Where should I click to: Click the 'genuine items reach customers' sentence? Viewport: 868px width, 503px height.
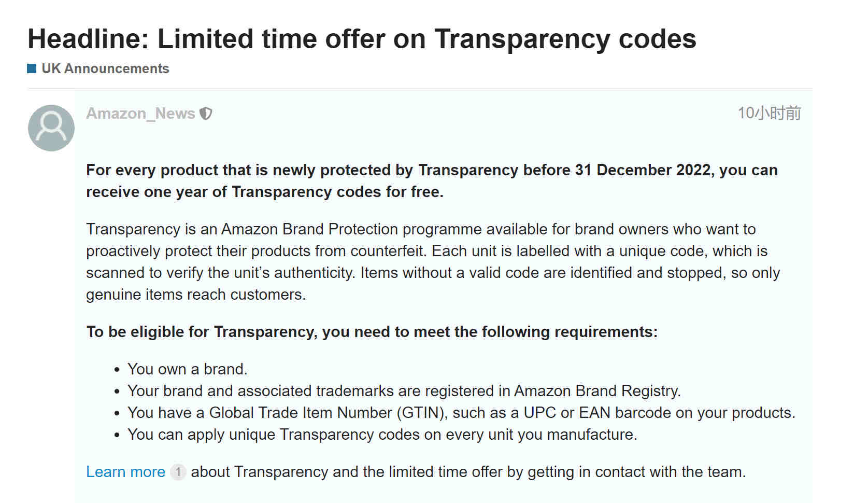[x=196, y=295]
